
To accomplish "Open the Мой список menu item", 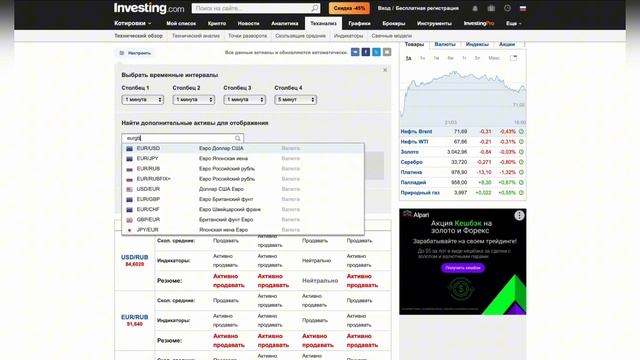I will click(x=181, y=23).
